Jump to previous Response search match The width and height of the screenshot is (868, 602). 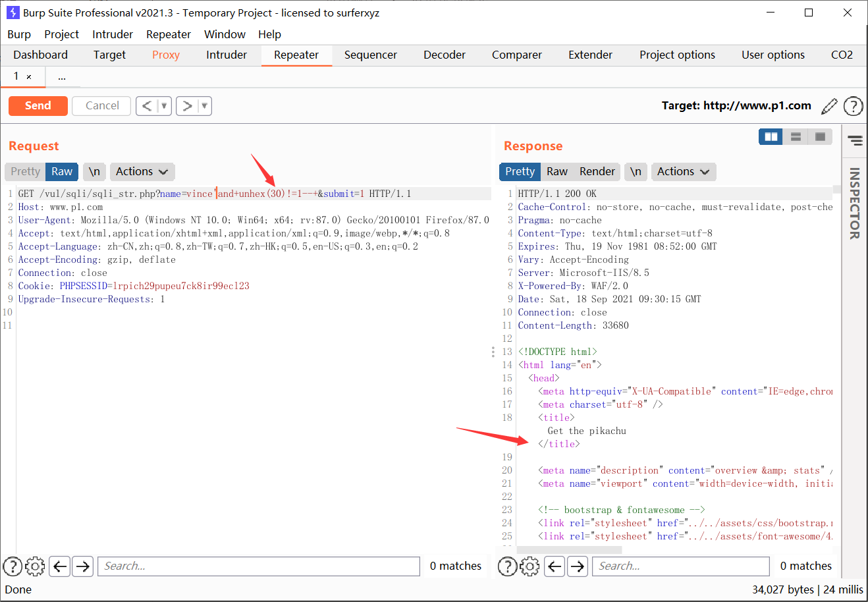click(x=555, y=566)
